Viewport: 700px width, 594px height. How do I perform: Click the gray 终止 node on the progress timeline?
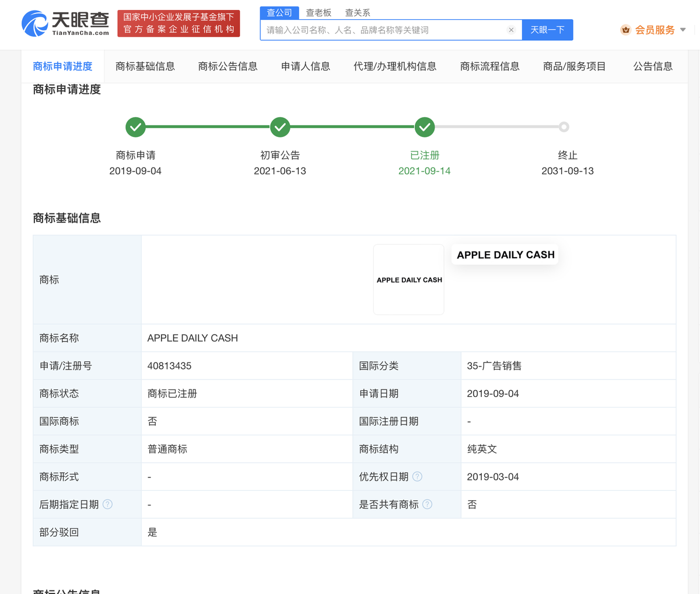tap(563, 126)
